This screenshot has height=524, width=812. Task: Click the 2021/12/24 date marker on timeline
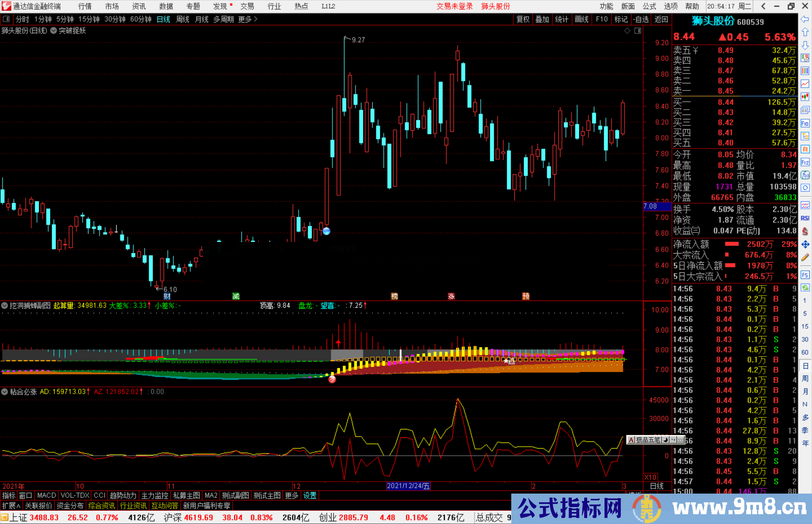(408, 486)
